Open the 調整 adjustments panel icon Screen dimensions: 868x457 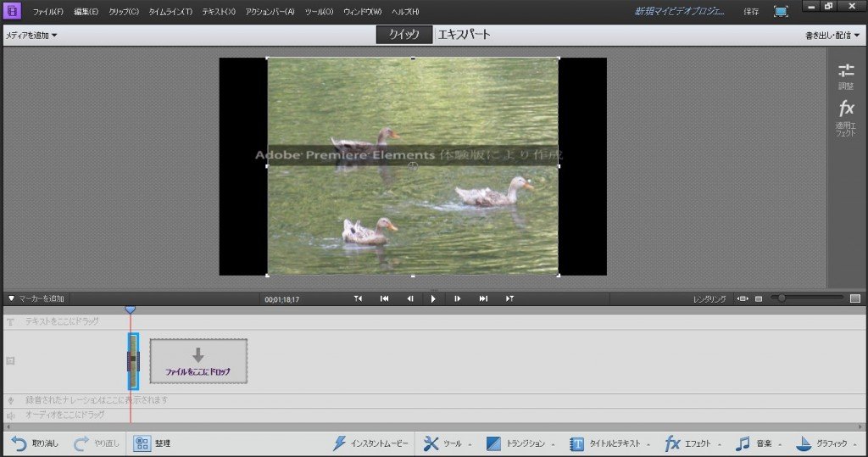pyautogui.click(x=846, y=76)
